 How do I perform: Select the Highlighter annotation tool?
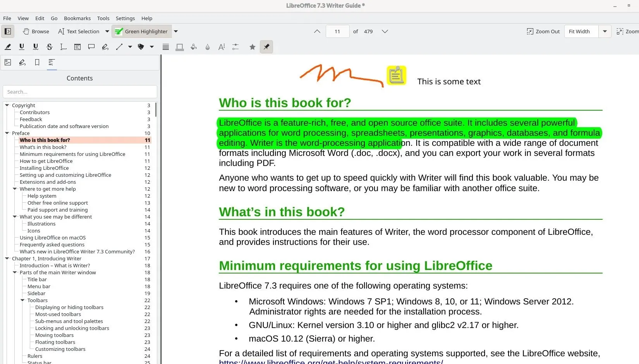pos(8,47)
